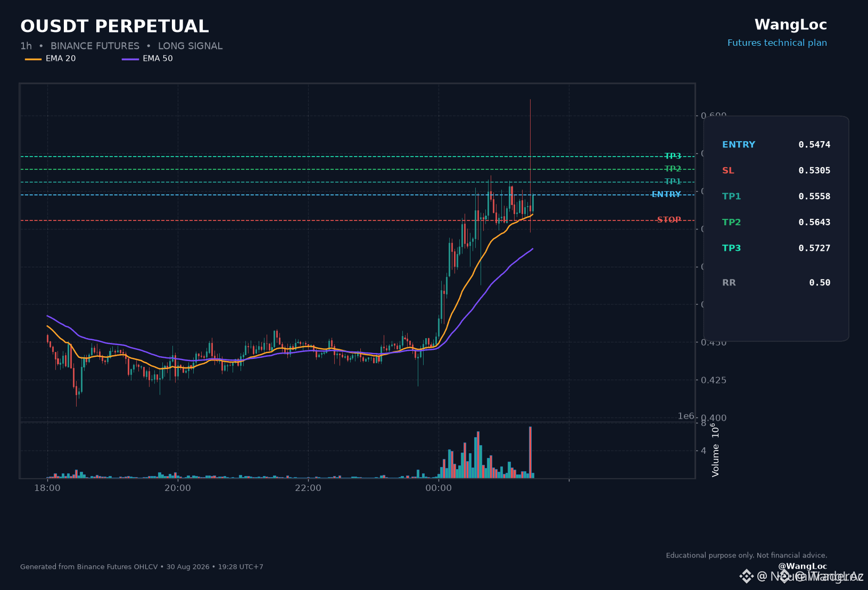Click the Generated from Binance Futures OHLCV footer
Viewport: 868px width, 590px height.
tap(142, 567)
